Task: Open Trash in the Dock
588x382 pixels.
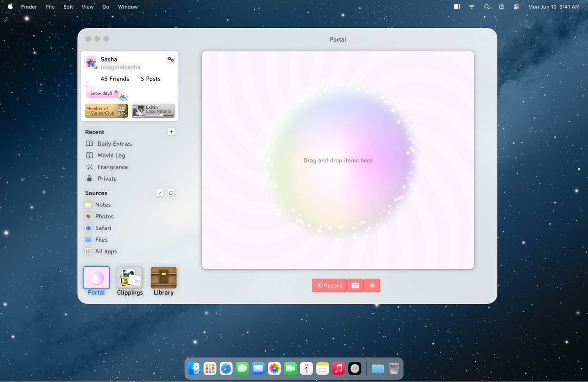Action: [x=394, y=369]
